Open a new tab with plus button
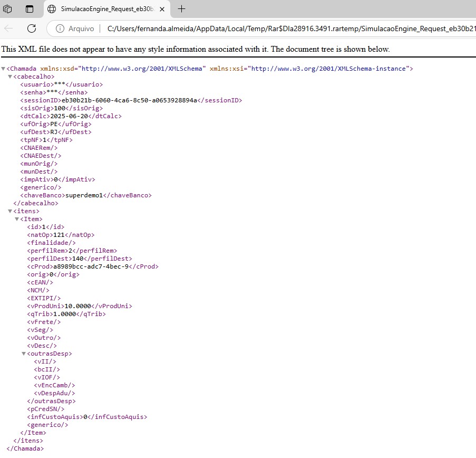The width and height of the screenshot is (476, 458). coord(181,9)
